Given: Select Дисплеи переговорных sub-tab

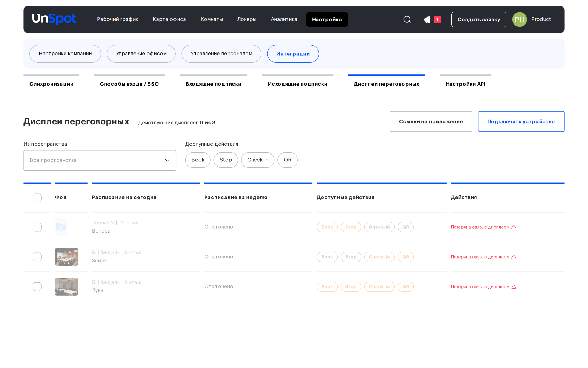Looking at the screenshot, I should [387, 84].
